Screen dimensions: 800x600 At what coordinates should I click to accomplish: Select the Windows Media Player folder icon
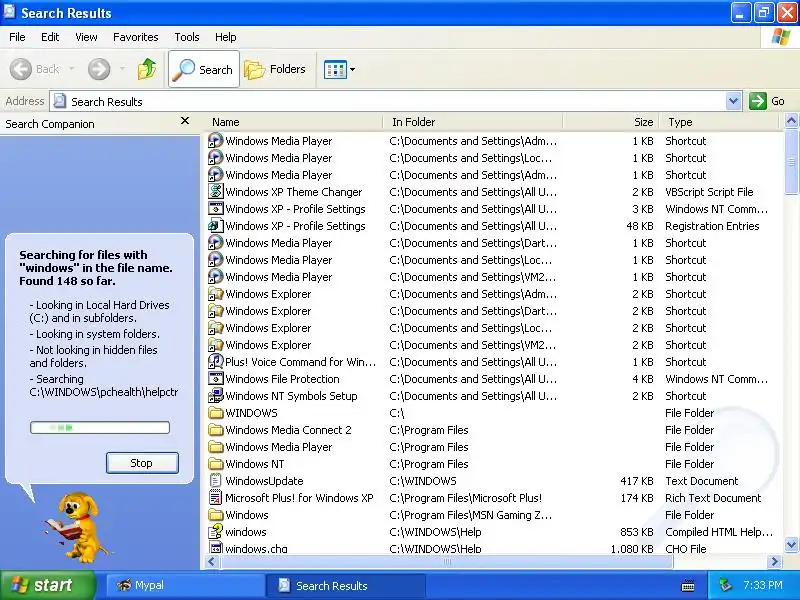click(x=216, y=446)
